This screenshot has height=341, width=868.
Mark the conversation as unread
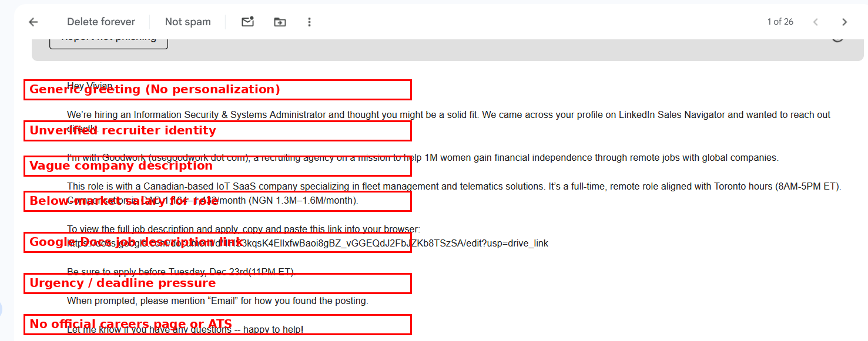pyautogui.click(x=247, y=21)
